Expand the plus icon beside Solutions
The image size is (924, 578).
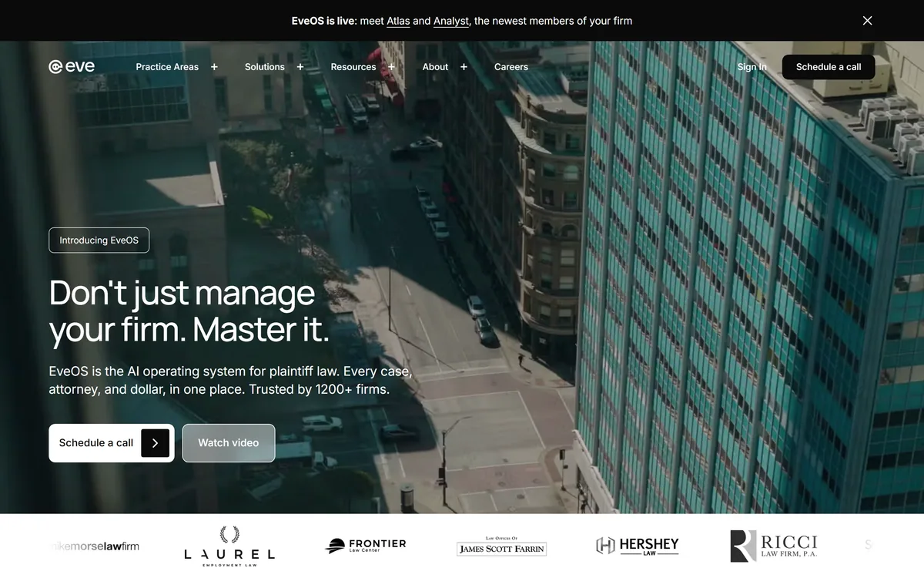(x=300, y=67)
